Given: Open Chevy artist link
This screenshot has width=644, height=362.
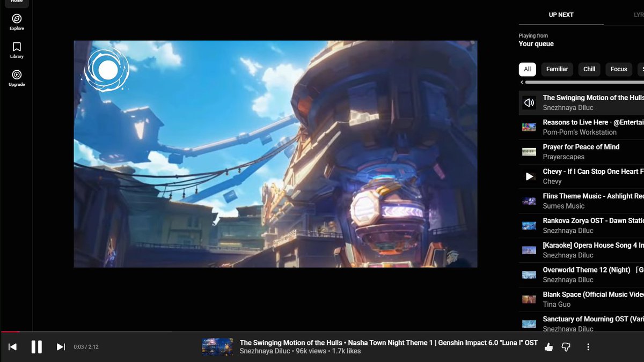Looking at the screenshot, I should point(552,182).
